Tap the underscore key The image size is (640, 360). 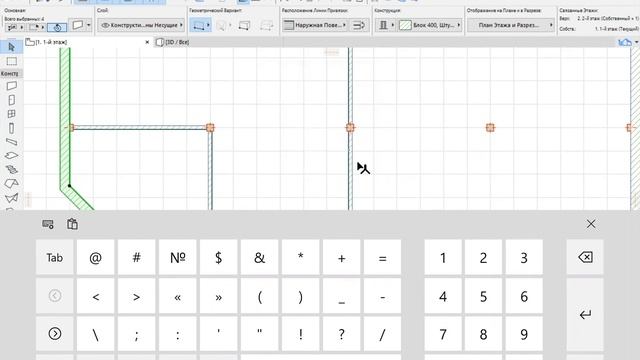(x=342, y=296)
